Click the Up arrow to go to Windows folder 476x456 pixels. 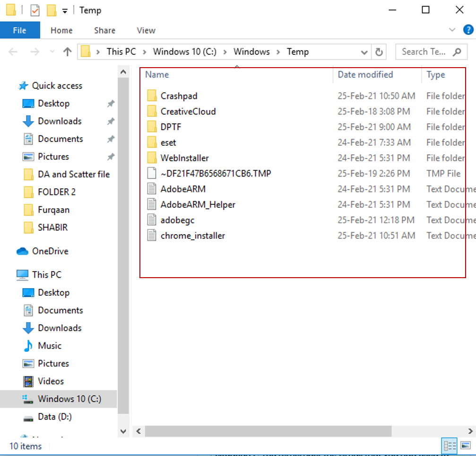(x=68, y=52)
